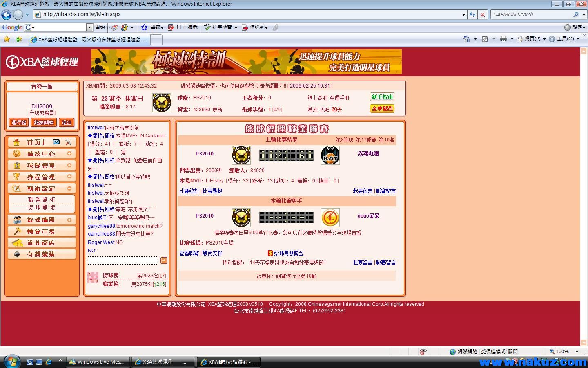Select the 職業戰術 submenu item
588x368 pixels.
click(42, 200)
